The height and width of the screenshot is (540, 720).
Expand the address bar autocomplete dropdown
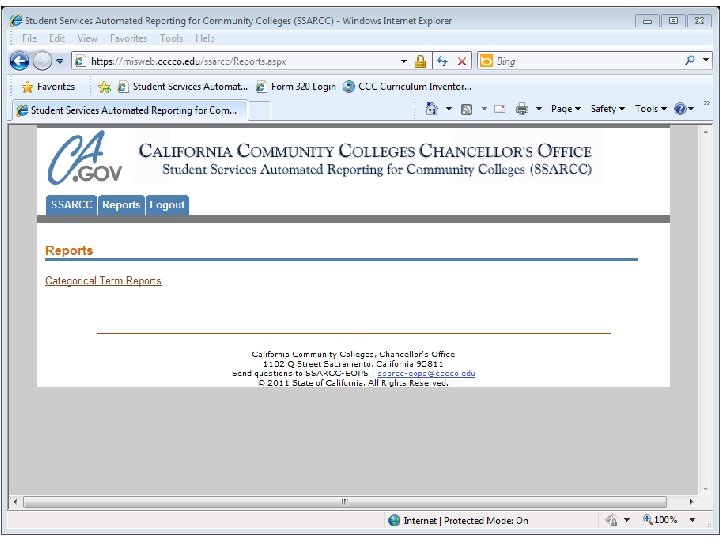click(x=404, y=61)
